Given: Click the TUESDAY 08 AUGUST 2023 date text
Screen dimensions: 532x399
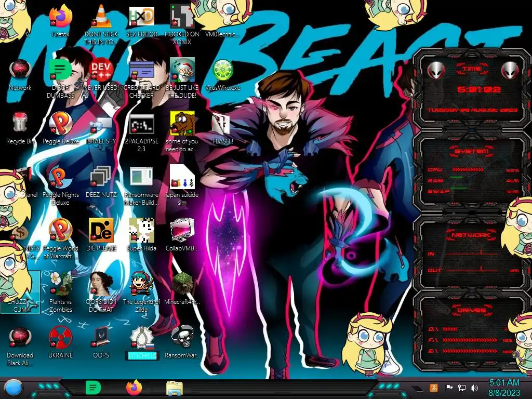Looking at the screenshot, I should [472, 110].
